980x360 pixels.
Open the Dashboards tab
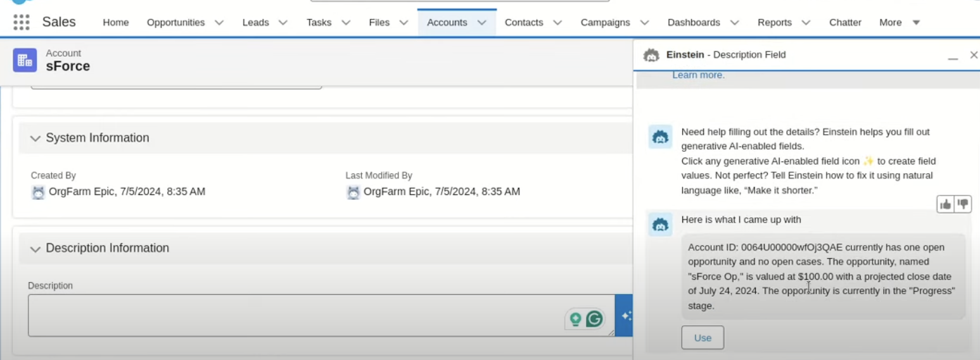click(x=694, y=22)
